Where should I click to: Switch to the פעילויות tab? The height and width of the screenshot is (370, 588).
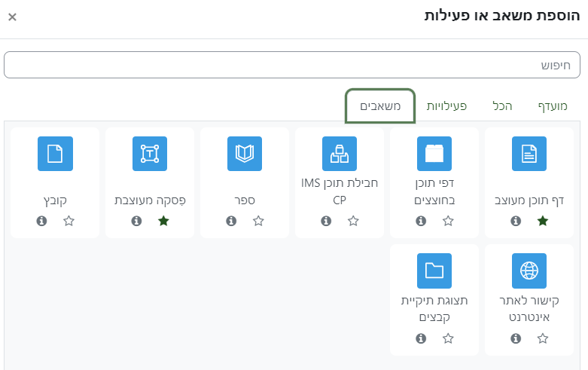pyautogui.click(x=446, y=106)
